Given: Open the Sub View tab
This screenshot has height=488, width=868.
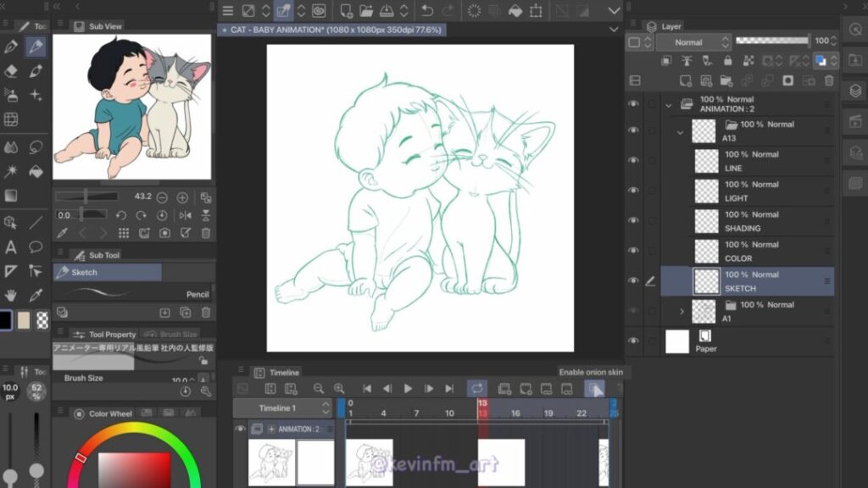Looking at the screenshot, I should (x=98, y=26).
